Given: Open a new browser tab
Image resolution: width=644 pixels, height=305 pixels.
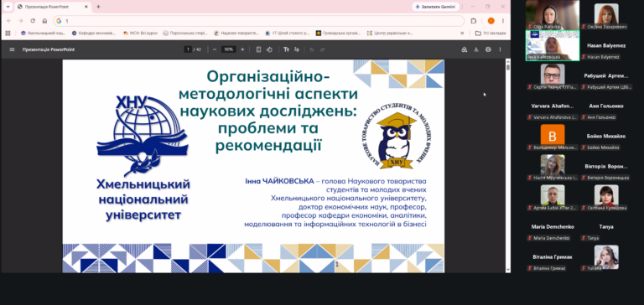Looking at the screenshot, I should click(x=98, y=7).
